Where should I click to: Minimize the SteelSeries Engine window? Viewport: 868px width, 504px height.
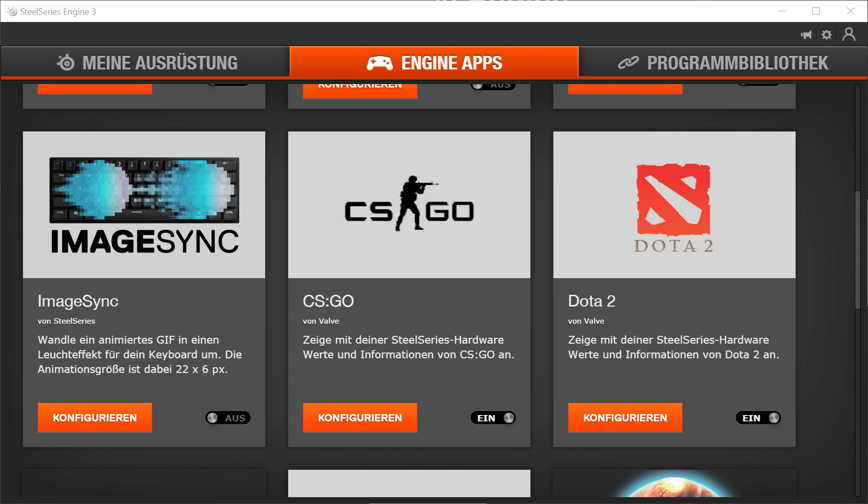click(x=782, y=11)
